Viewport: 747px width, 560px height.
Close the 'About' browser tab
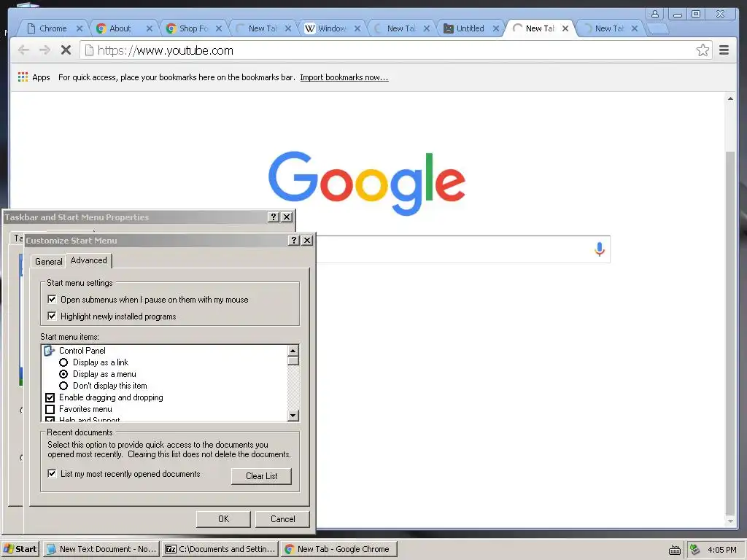click(x=149, y=28)
